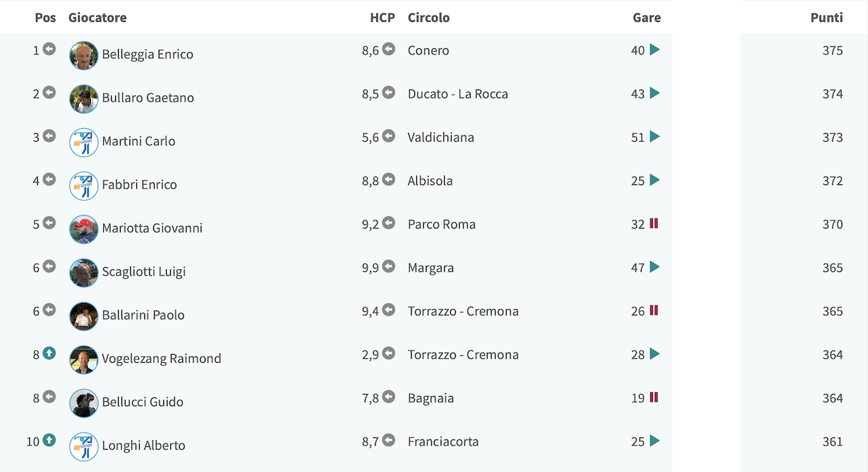868x472 pixels.
Task: Click the pause icon beside Ballarini Paolo's 26 gare
Action: coord(654,310)
